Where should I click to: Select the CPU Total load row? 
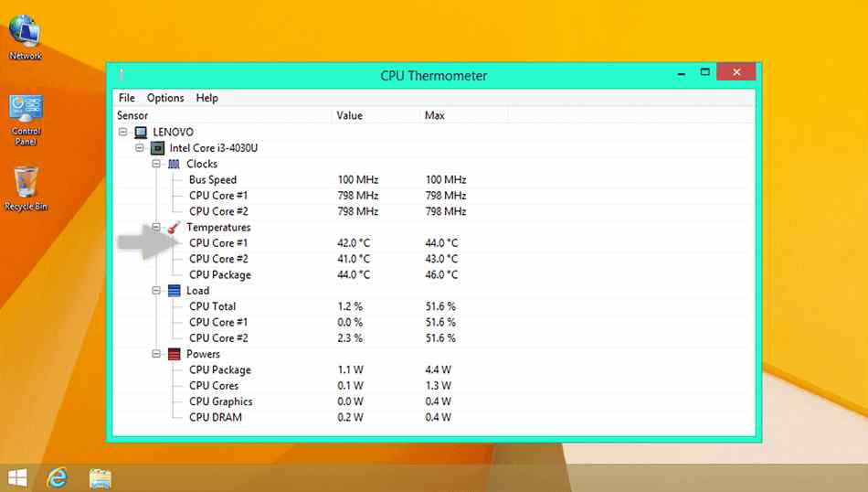click(212, 306)
